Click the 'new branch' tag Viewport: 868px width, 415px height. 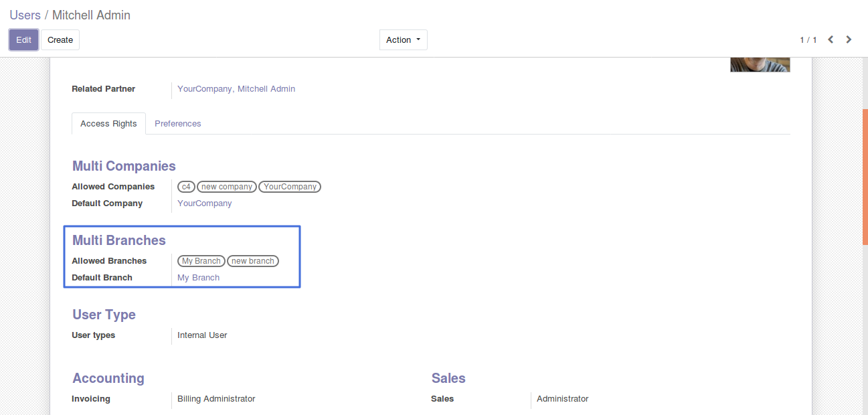pos(253,261)
